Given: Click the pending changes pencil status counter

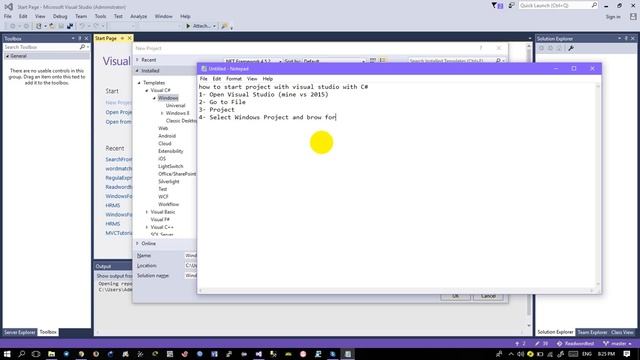Looking at the screenshot, I should coord(541,344).
